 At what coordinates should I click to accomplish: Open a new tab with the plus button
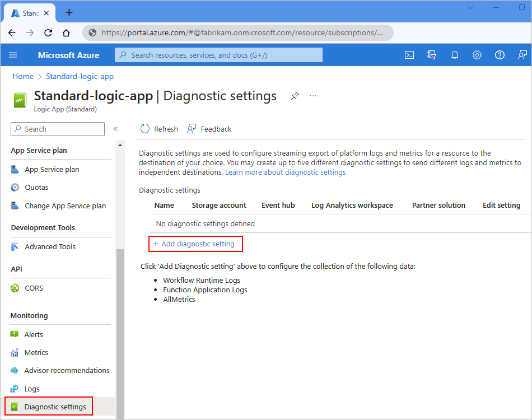tap(69, 12)
